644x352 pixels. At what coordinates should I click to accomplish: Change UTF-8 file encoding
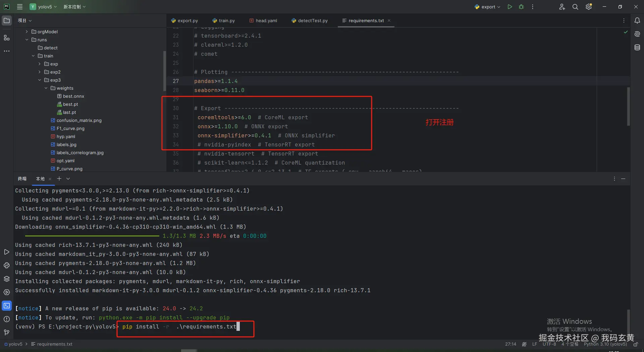549,344
